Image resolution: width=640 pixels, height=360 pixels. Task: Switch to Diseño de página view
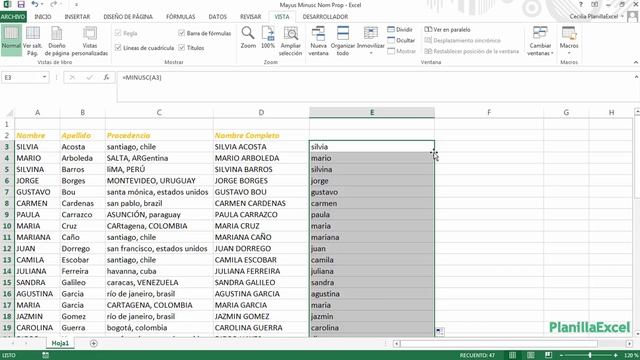pyautogui.click(x=57, y=41)
